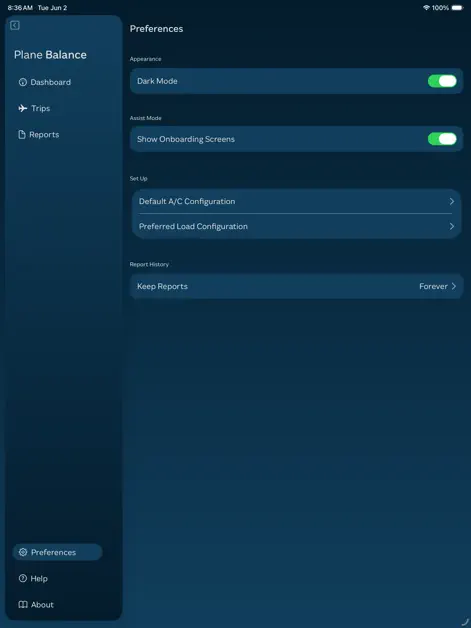Image resolution: width=471 pixels, height=628 pixels.
Task: Click the Report History section label
Action: 149,264
